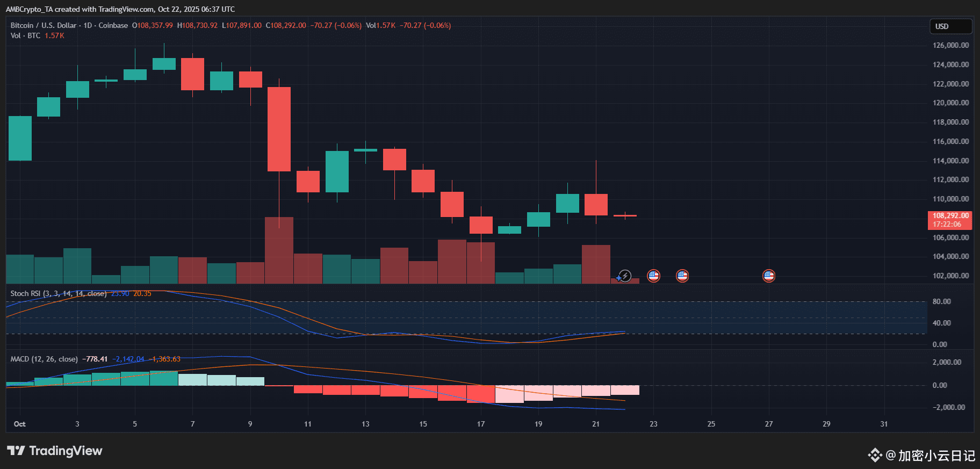Viewport: 980px width, 469px height.
Task: Click the tallest volume bar on Oct 10
Action: pos(279,250)
